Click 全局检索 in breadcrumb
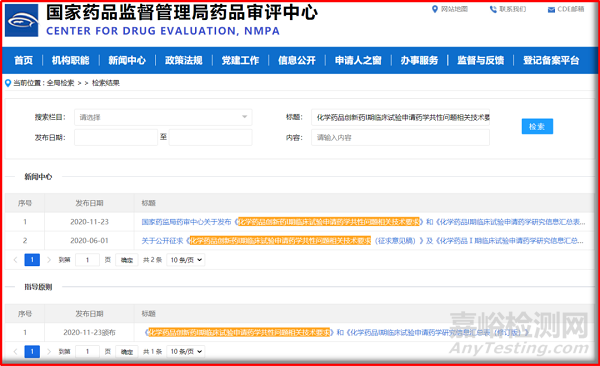The width and height of the screenshot is (600, 366). coord(60,83)
